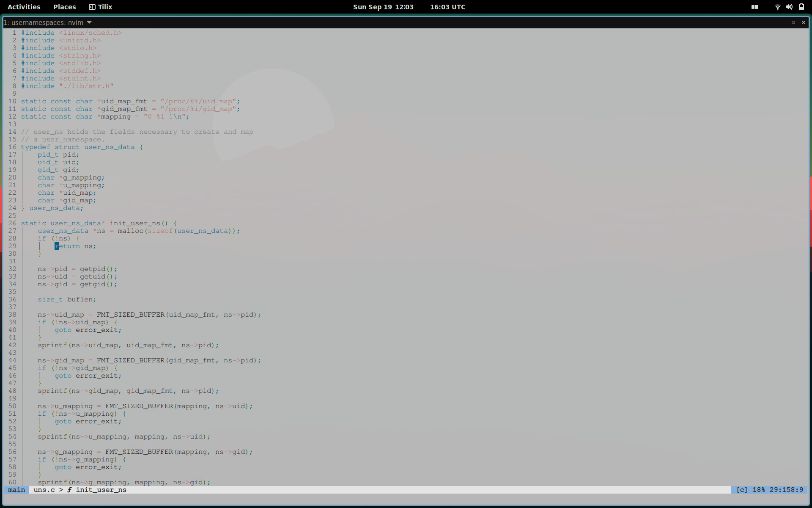Click the 29:158:9 cursor position indicator
Viewport: 812px width, 508px height.
[786, 490]
